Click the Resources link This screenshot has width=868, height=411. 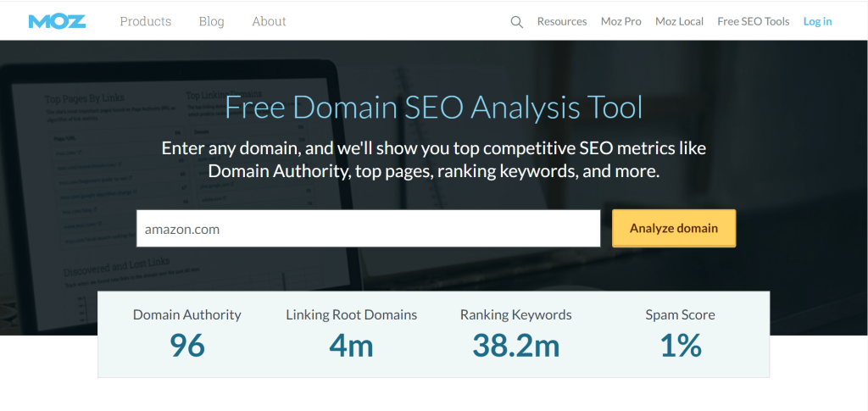[561, 21]
